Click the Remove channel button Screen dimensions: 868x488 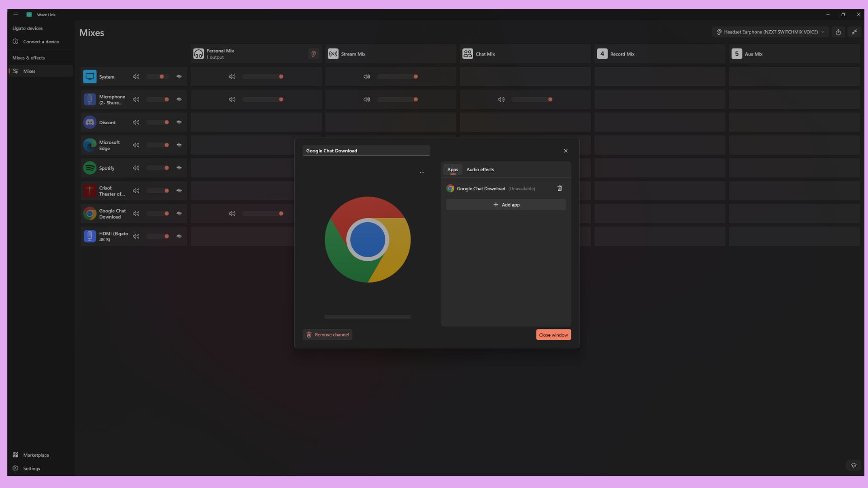pyautogui.click(x=327, y=334)
